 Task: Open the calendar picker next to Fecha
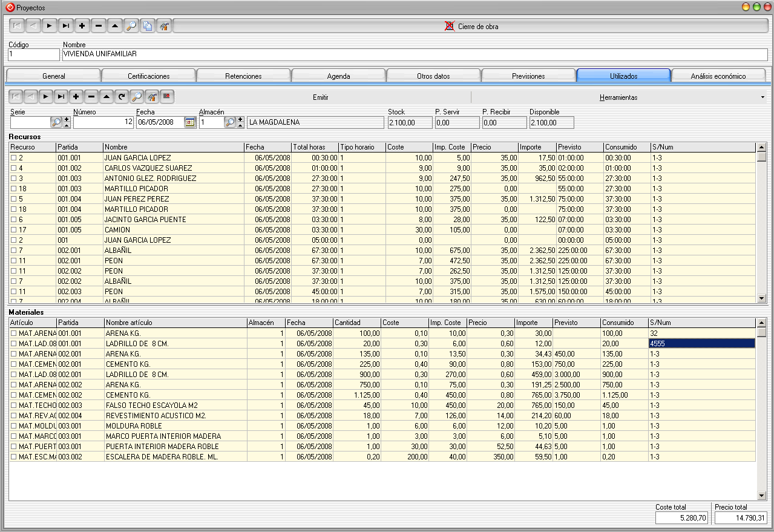[190, 122]
